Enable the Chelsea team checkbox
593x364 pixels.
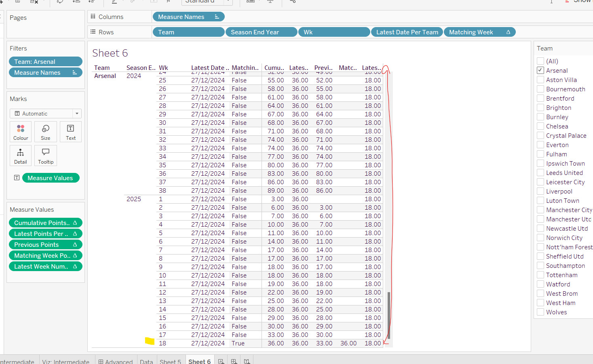pos(540,126)
